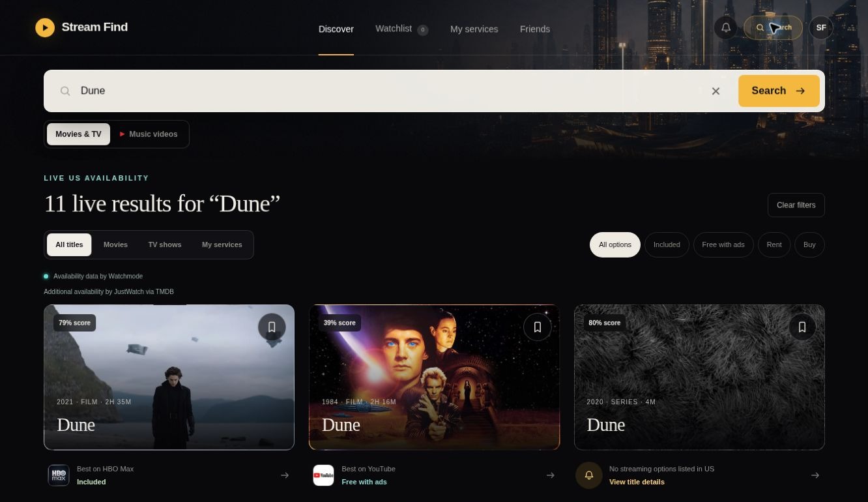Image resolution: width=868 pixels, height=502 pixels.
Task: Open the notifications bell in the header
Action: 726,27
